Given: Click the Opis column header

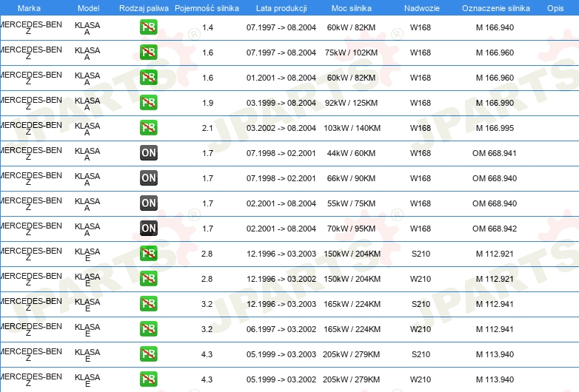Looking at the screenshot, I should (555, 8).
